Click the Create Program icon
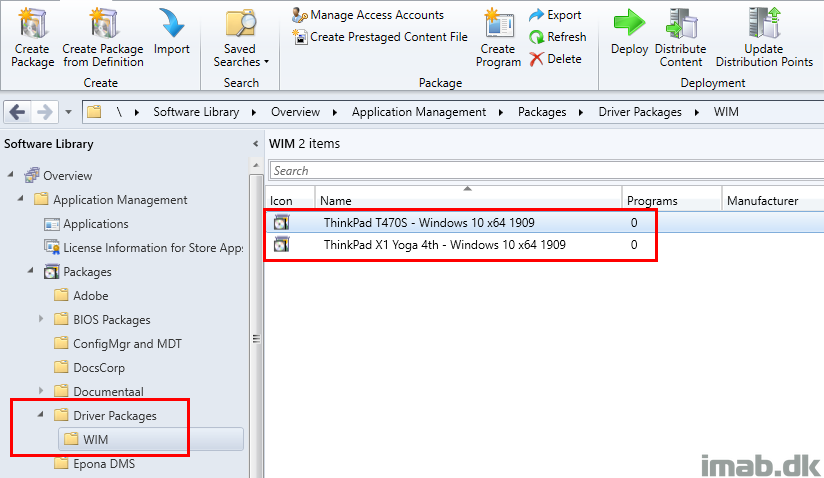The height and width of the screenshot is (478, 824). point(498,24)
